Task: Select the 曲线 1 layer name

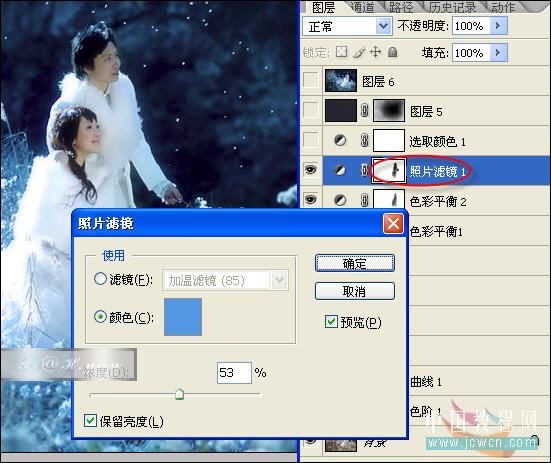Action: point(426,382)
